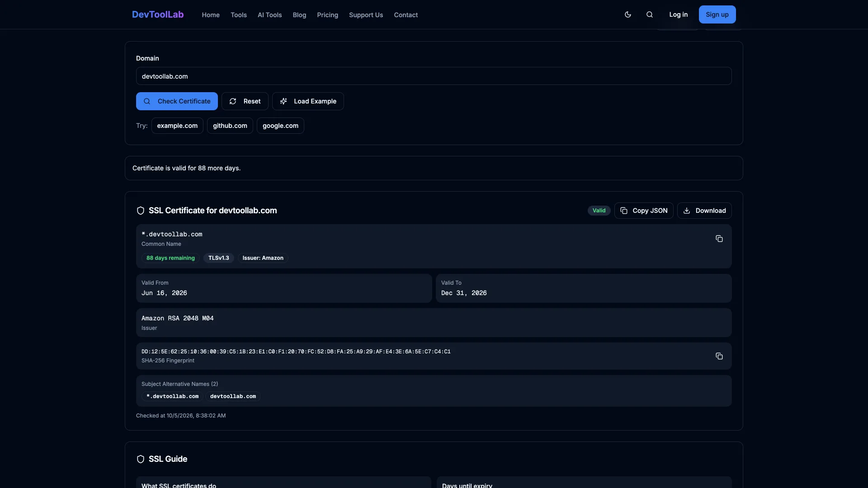Toggle dark mode with the moon icon
868x488 pixels.
click(628, 14)
